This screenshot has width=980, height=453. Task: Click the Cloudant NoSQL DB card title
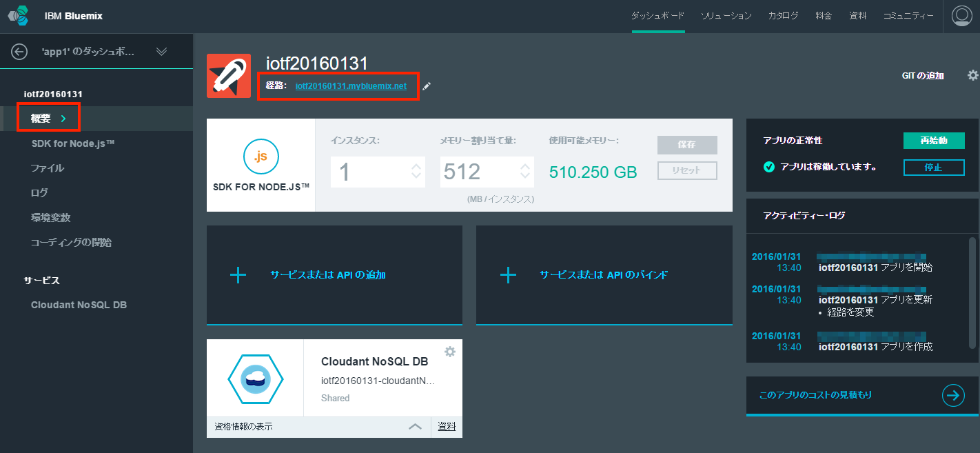(375, 362)
